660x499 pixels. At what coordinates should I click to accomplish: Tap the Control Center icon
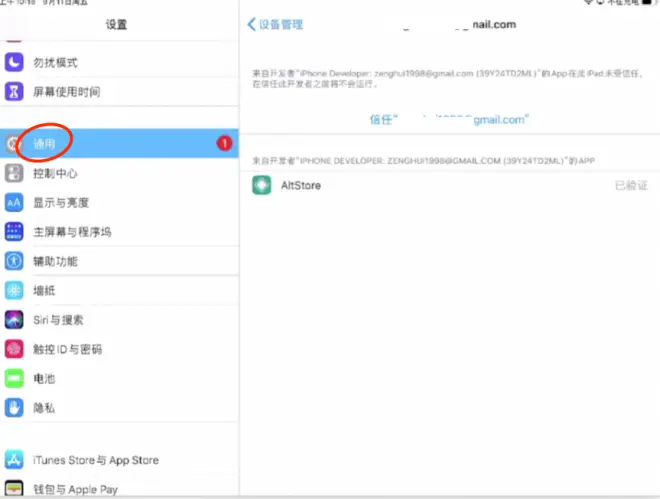(14, 173)
